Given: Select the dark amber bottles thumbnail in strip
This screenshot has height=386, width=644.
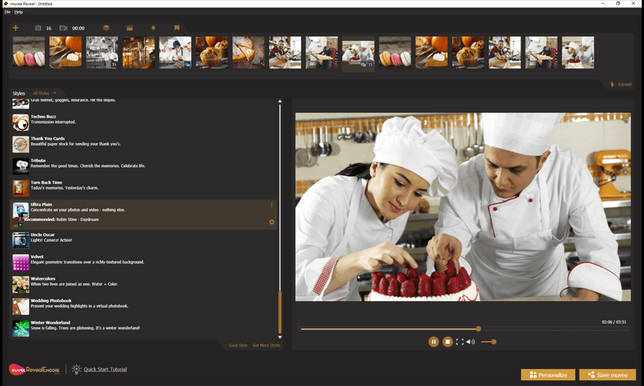Looking at the screenshot, I should coord(138,53).
